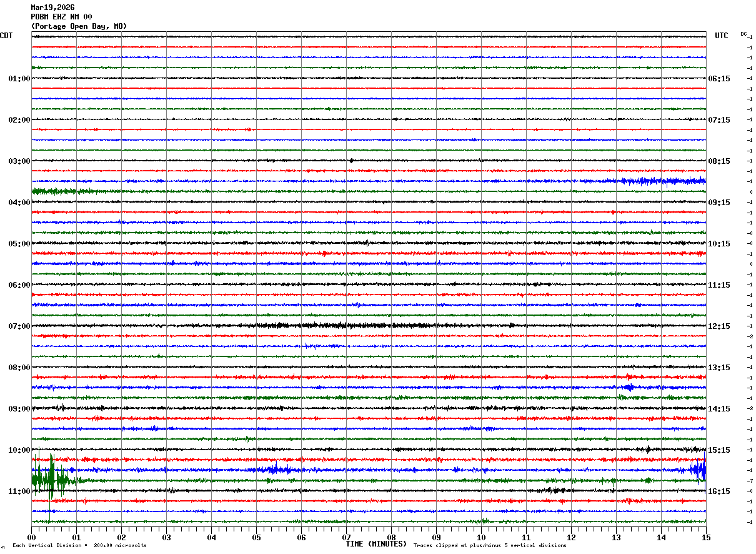Image resolution: width=756 pixels, height=554 pixels.
Task: Pick minute tick label 03 on axis
Action: click(166, 537)
